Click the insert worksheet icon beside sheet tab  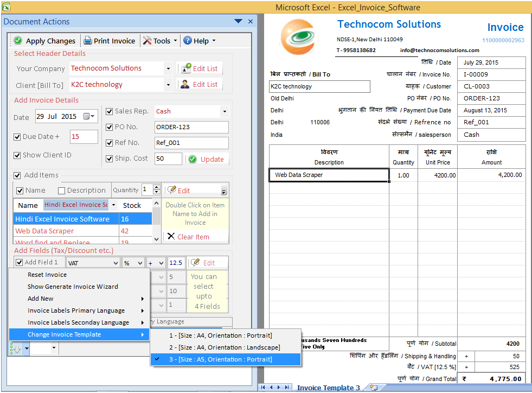[x=374, y=388]
